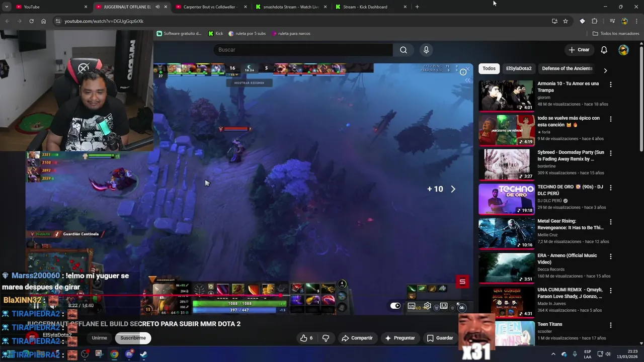This screenshot has width=644, height=362.
Task: Open YouTube notifications bell
Action: click(x=604, y=50)
